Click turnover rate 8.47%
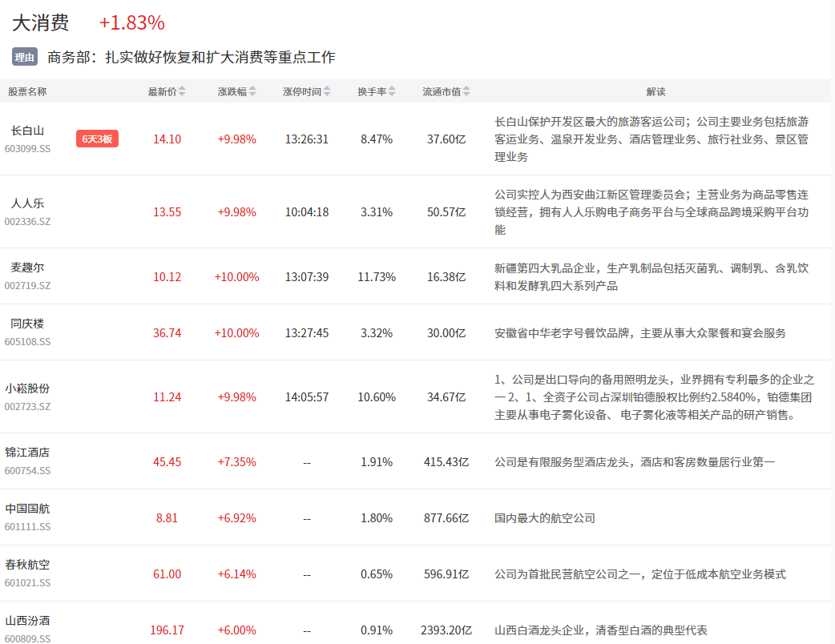The width and height of the screenshot is (835, 644). tap(377, 139)
